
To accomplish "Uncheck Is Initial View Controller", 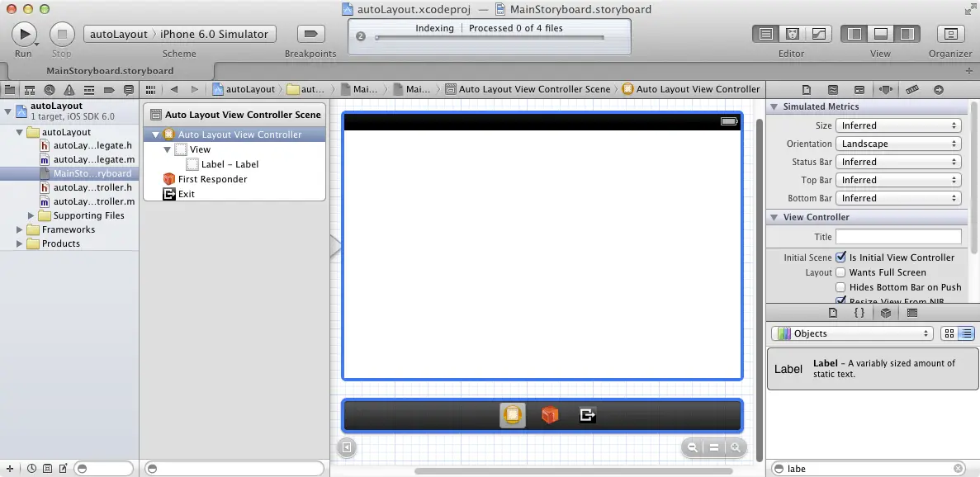I will [x=840, y=257].
